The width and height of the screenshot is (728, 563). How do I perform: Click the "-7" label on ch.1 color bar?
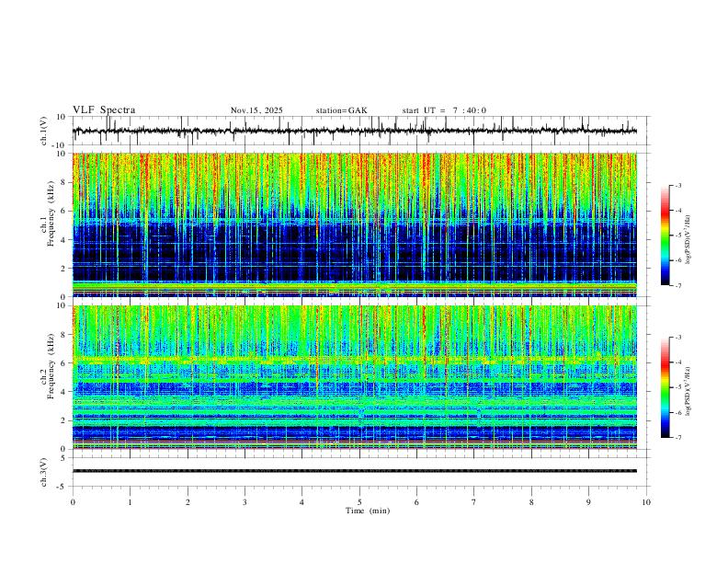[677, 285]
